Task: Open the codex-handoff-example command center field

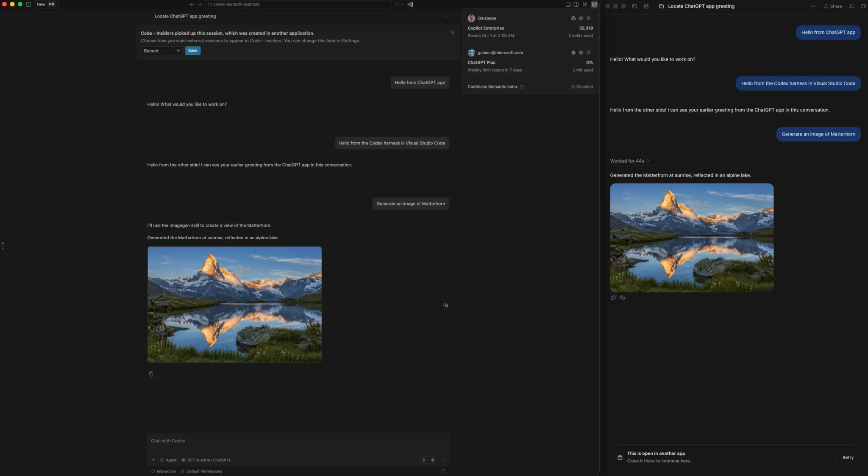Action: (298, 4)
